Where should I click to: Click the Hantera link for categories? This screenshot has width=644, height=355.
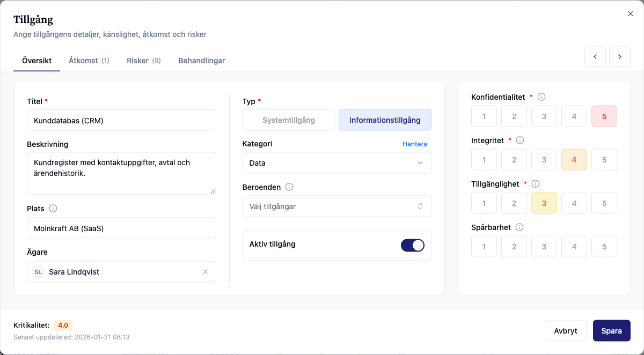415,144
